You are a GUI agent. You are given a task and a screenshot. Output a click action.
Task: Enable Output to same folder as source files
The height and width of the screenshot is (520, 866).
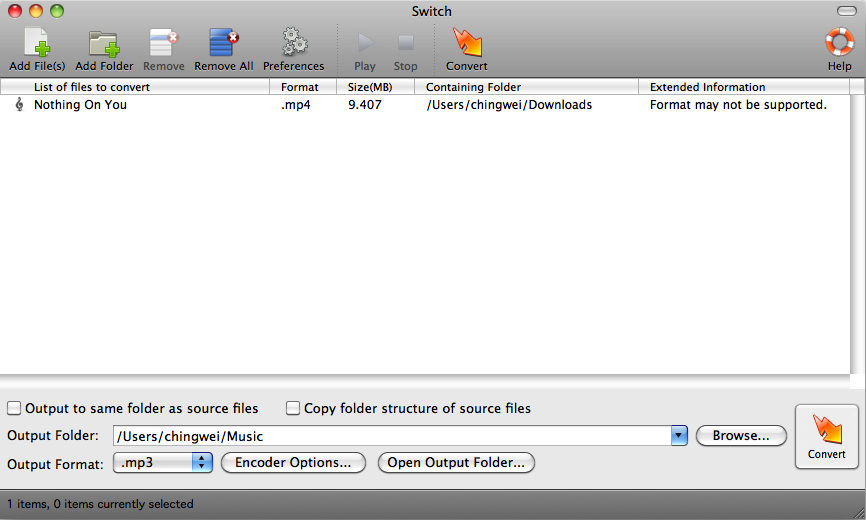coord(14,408)
